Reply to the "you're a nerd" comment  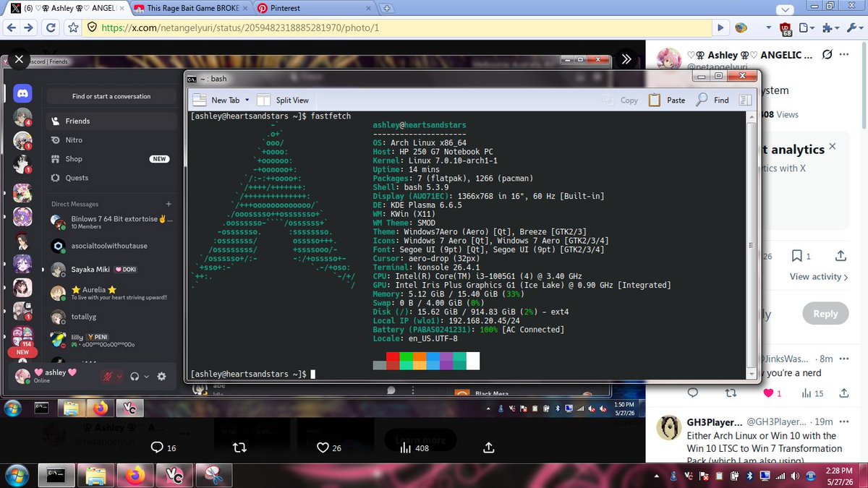pyautogui.click(x=692, y=393)
